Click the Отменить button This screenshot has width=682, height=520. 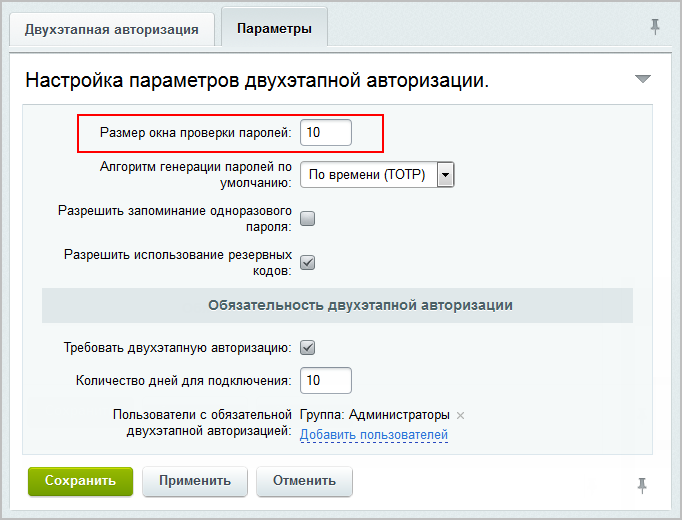tap(304, 481)
